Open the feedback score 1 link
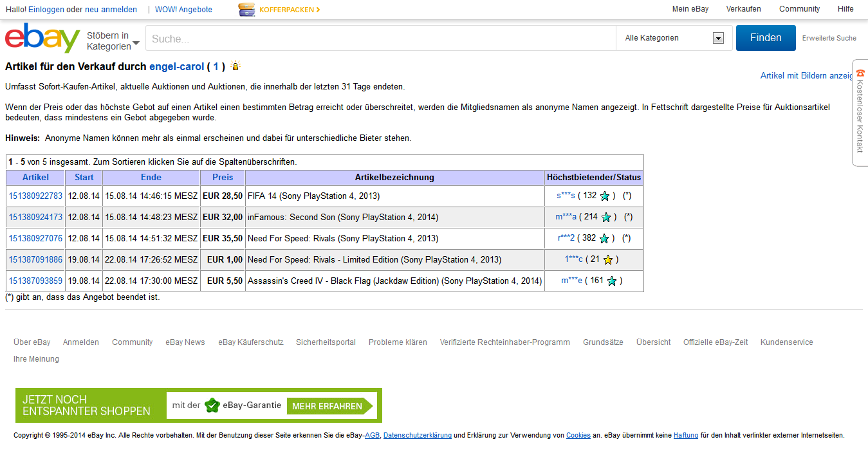Screen dimensions: 868x473 (216, 66)
